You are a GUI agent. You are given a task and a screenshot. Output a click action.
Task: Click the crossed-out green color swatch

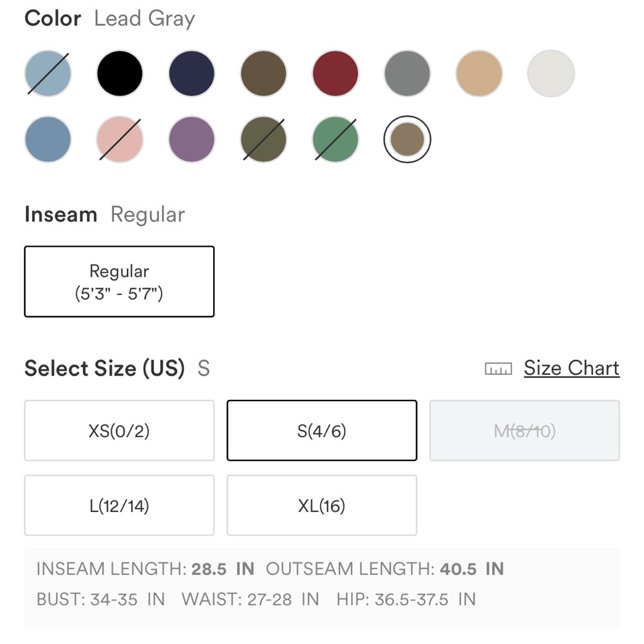coord(335,139)
